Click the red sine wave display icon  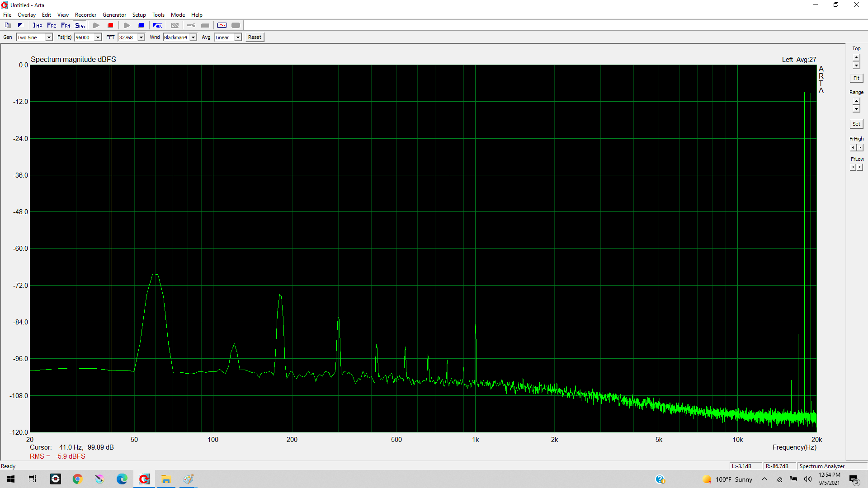222,25
